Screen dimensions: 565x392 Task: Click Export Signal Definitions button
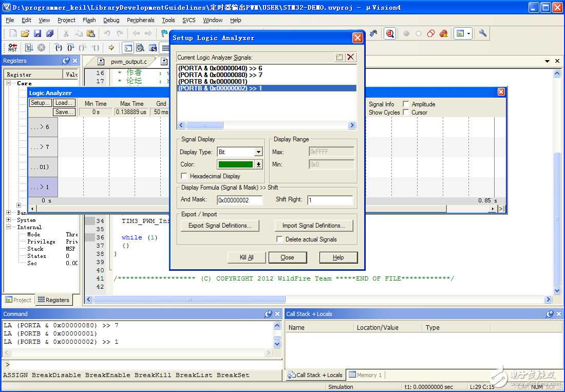pyautogui.click(x=220, y=226)
